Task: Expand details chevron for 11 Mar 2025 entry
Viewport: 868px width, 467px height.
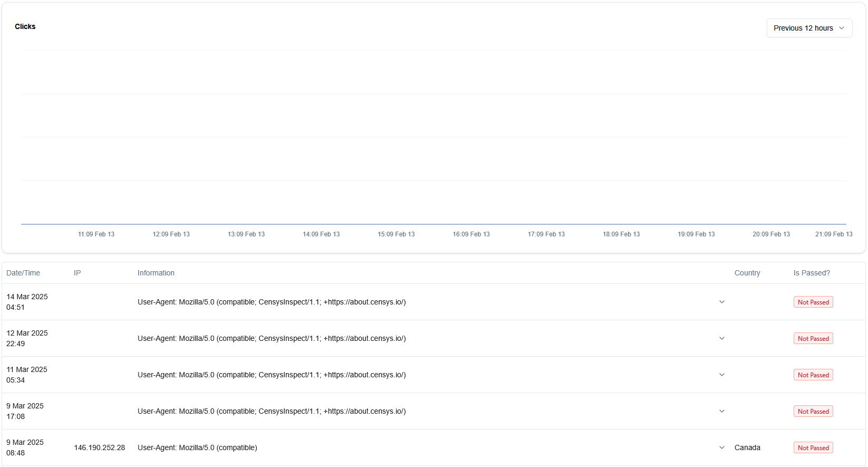Action: click(x=722, y=375)
